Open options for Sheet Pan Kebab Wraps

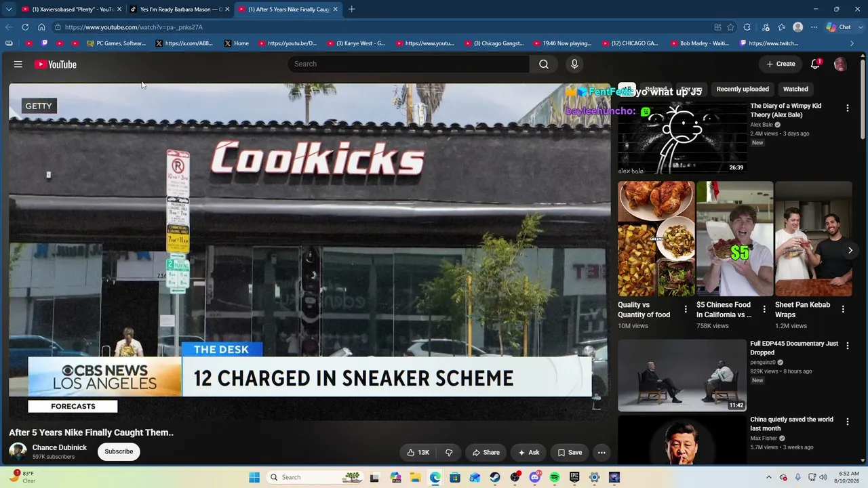tap(843, 310)
